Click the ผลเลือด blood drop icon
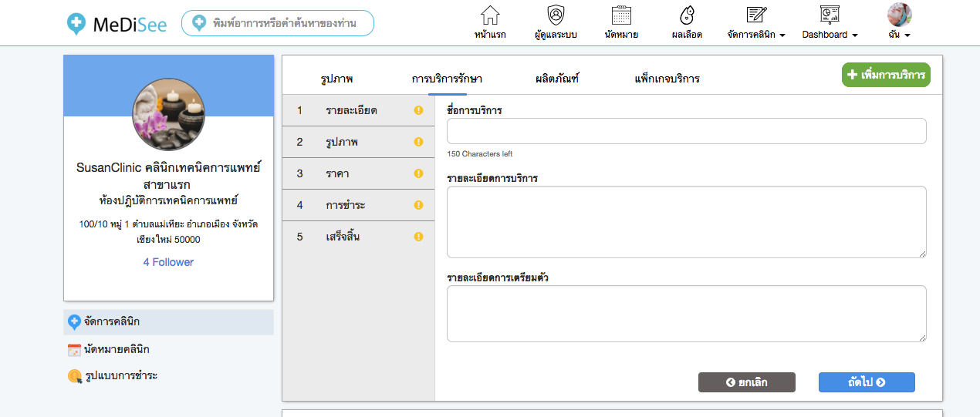Viewport: 980px width, 417px height. 687,15
